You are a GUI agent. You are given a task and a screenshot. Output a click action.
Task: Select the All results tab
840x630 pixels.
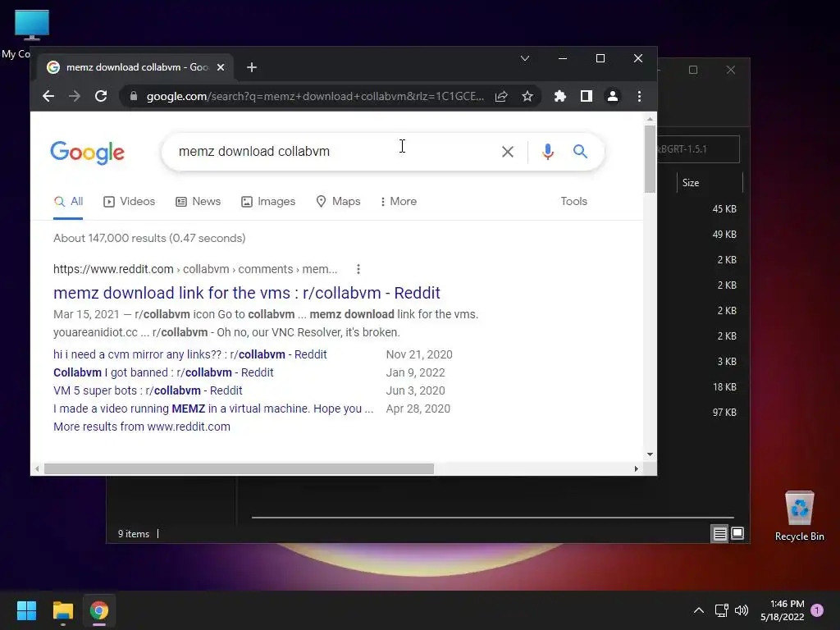[x=69, y=202]
